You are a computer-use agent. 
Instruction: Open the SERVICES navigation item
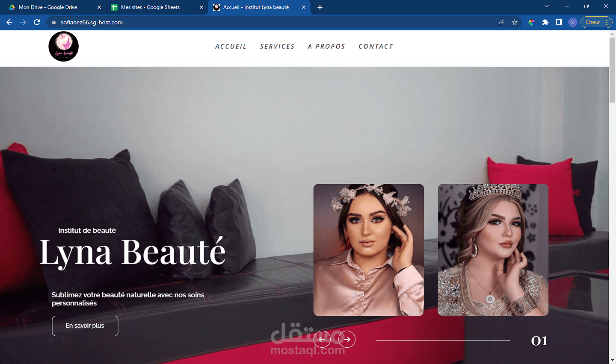(x=277, y=47)
